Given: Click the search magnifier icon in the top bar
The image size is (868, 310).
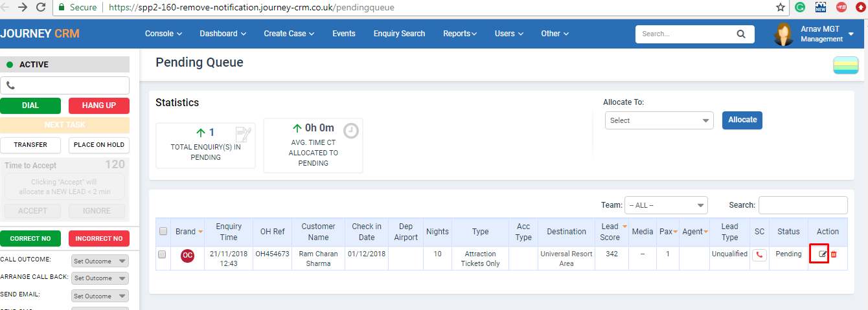Looking at the screenshot, I should tap(741, 34).
